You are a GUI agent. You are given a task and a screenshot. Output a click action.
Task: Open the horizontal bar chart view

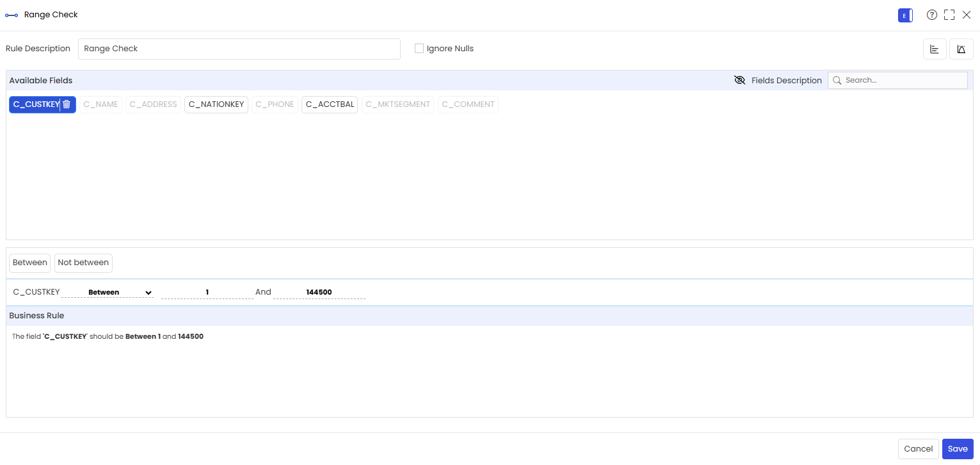pyautogui.click(x=935, y=49)
